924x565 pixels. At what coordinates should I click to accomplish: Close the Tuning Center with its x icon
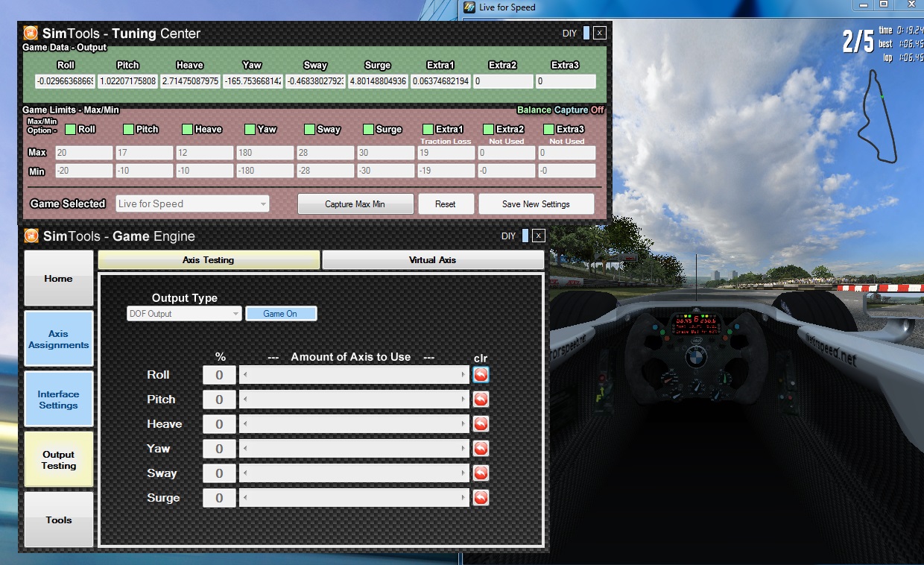tap(600, 33)
